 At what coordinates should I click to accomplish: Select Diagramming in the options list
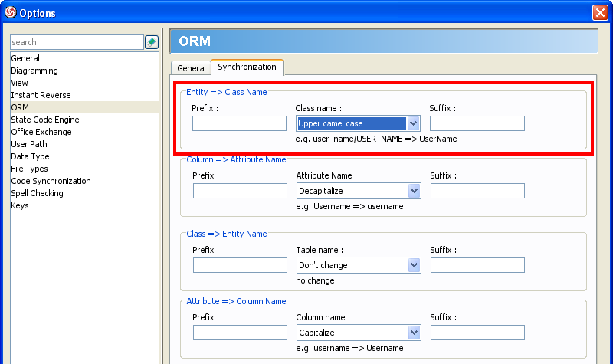coord(84,71)
